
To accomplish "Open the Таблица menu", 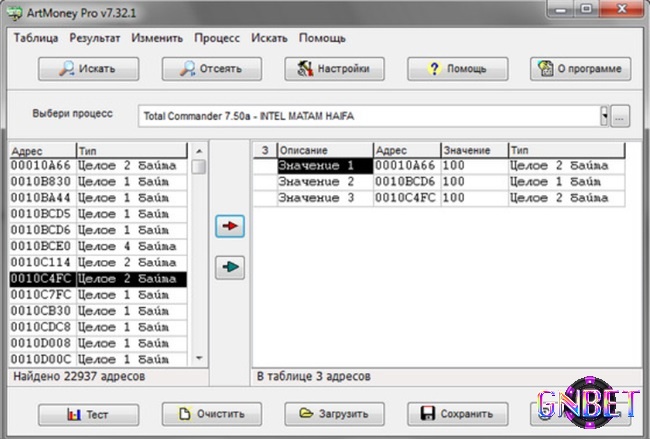I will pyautogui.click(x=36, y=38).
